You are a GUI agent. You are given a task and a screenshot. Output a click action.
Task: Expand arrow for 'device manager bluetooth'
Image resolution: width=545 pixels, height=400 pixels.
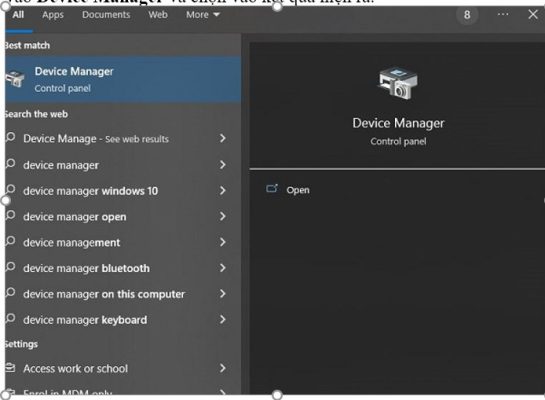point(223,268)
